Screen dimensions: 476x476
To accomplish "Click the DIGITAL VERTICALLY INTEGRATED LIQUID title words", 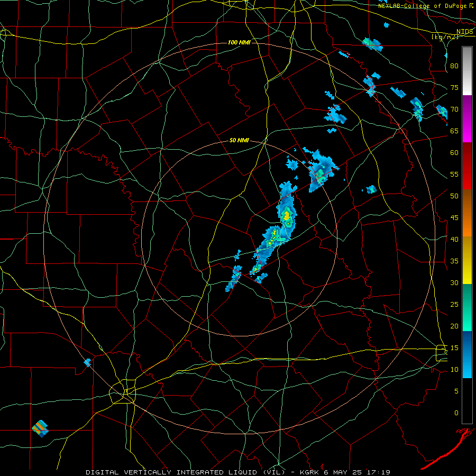I will (x=172, y=472).
